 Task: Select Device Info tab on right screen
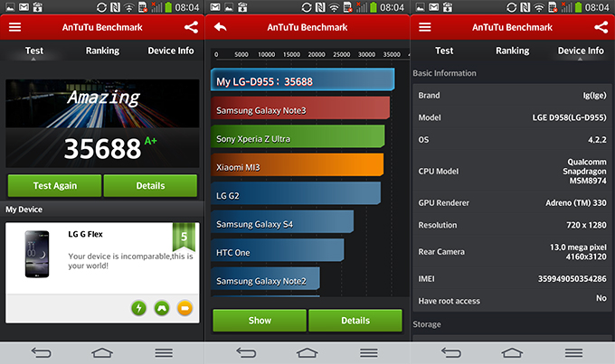pyautogui.click(x=581, y=51)
